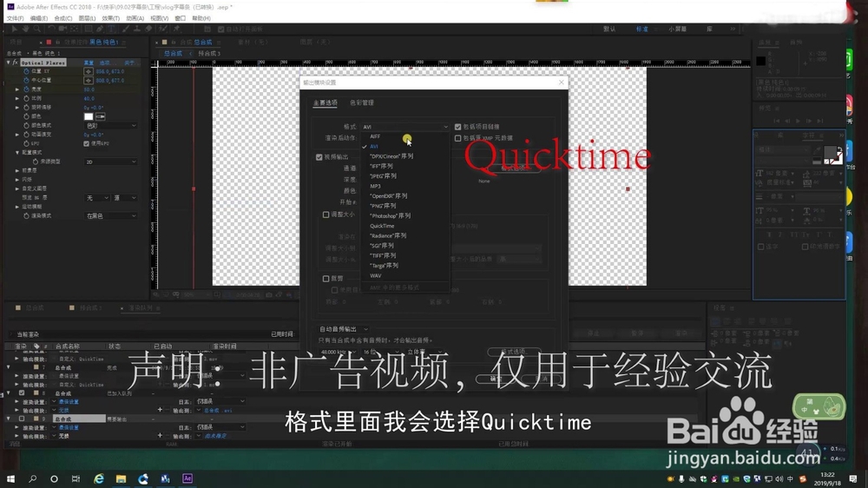868x488 pixels.
Task: Select the Pen tool
Action: click(x=100, y=29)
